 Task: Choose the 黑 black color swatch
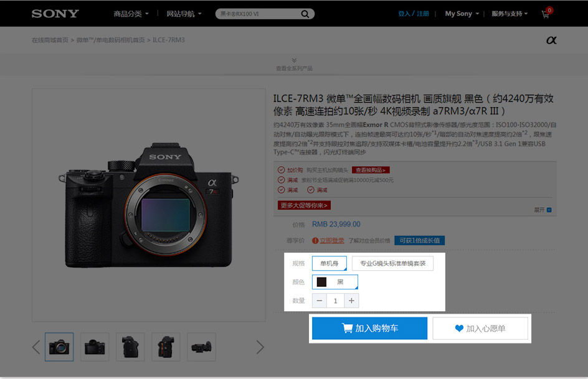coord(335,282)
